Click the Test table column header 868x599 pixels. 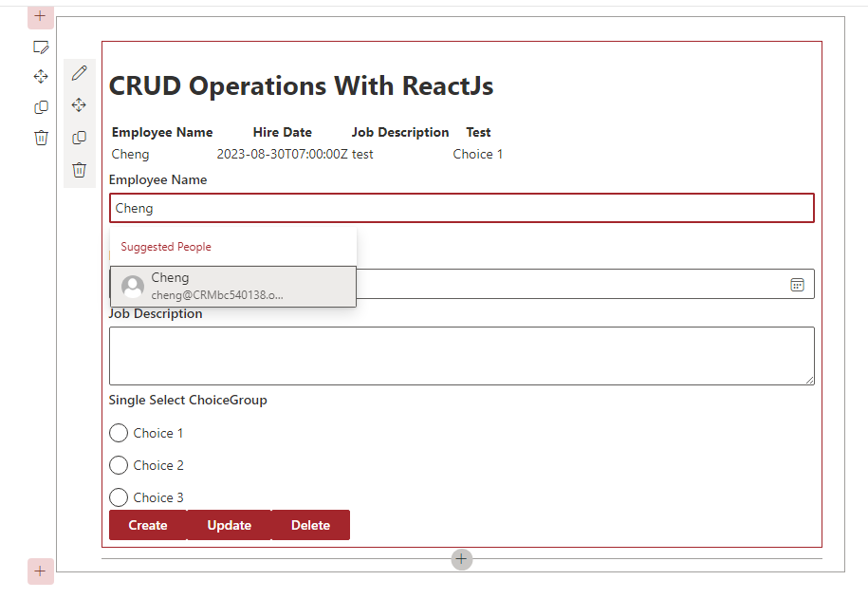click(478, 133)
